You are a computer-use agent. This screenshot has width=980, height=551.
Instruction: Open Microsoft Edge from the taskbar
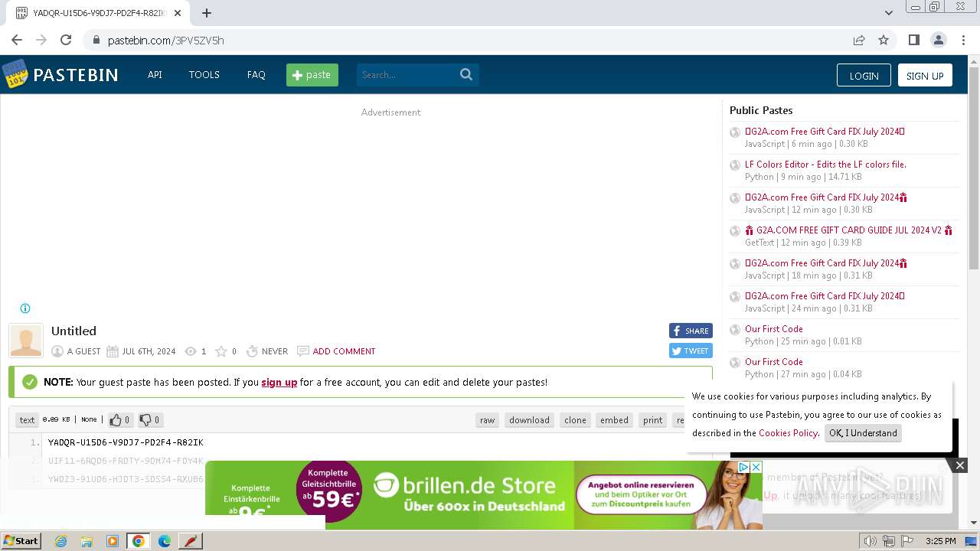(164, 541)
